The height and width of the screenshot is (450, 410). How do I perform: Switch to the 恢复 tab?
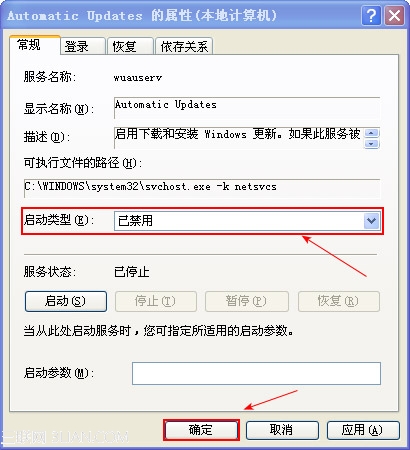[x=130, y=46]
